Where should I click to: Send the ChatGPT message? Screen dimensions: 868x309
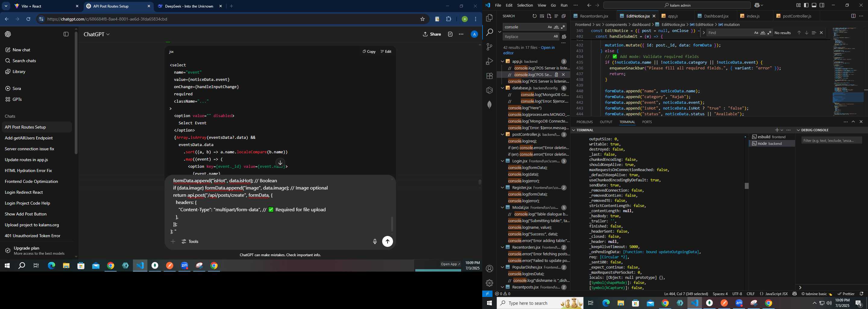coord(388,241)
